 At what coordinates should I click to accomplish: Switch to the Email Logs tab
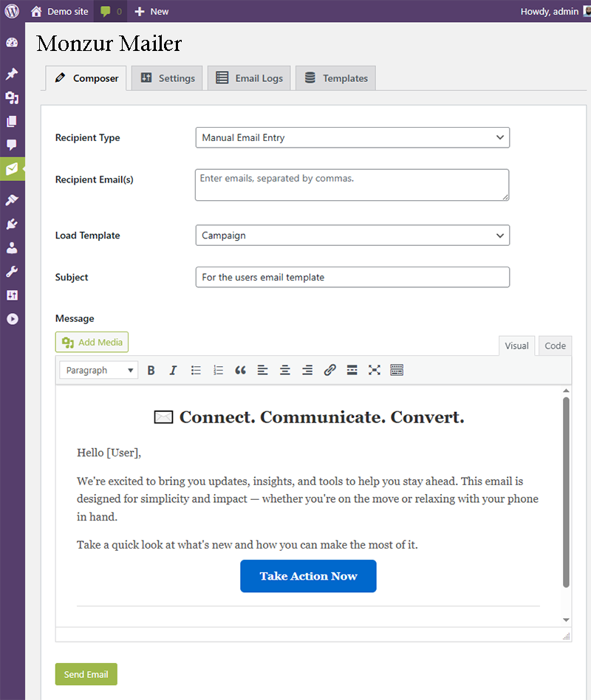pos(249,78)
